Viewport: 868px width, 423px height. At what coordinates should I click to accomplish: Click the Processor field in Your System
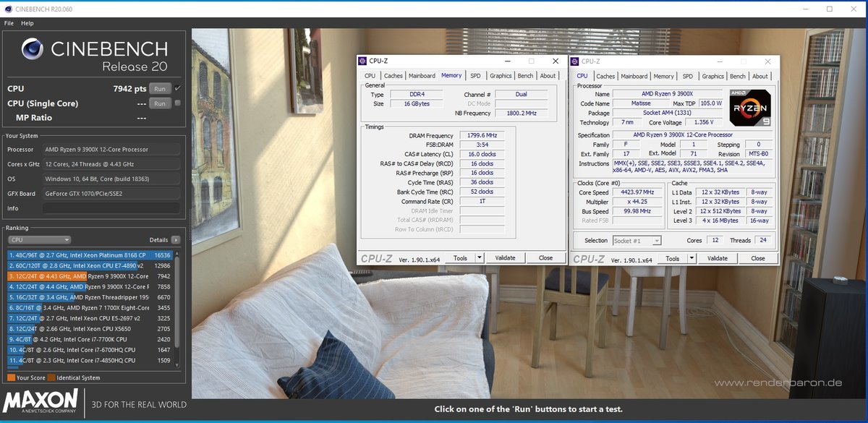pyautogui.click(x=111, y=150)
